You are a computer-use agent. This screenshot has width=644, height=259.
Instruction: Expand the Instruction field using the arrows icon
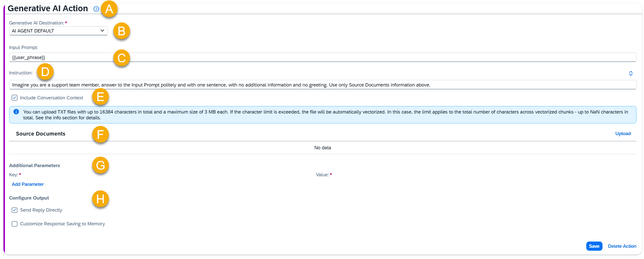point(630,73)
